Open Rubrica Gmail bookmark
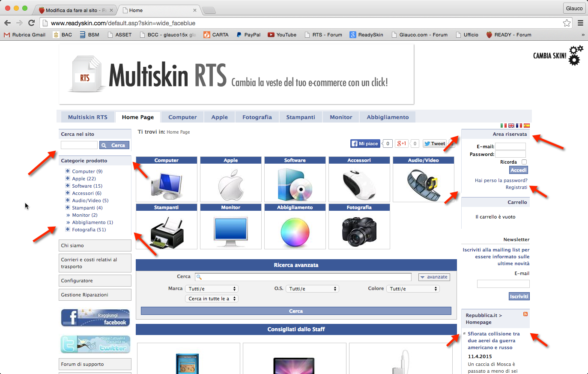This screenshot has width=588, height=374. (x=24, y=35)
